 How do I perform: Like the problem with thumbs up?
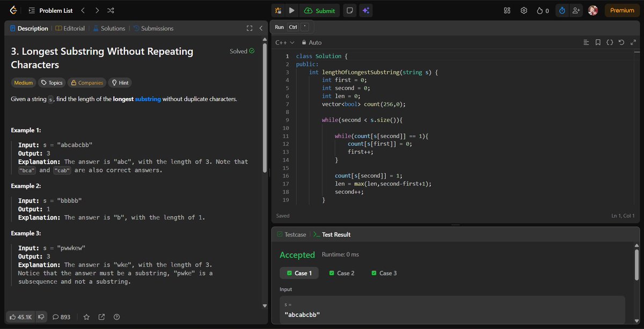pyautogui.click(x=21, y=317)
